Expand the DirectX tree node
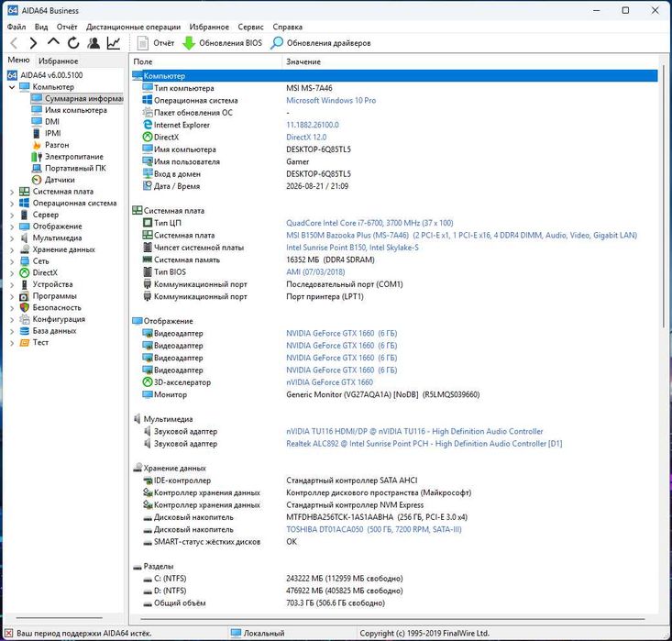672x641 pixels. (12, 272)
